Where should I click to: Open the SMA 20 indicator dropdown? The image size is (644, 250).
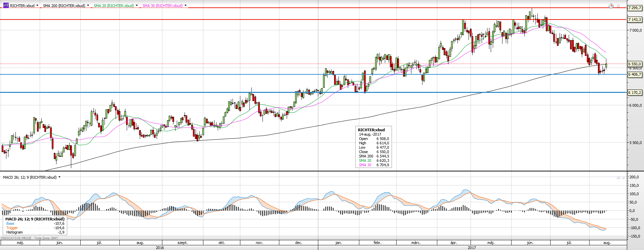point(137,6)
